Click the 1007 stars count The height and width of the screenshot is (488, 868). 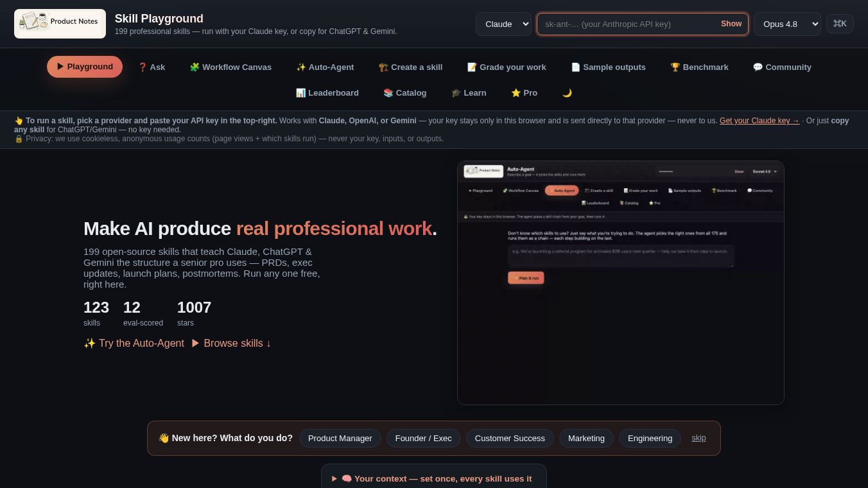point(194,313)
